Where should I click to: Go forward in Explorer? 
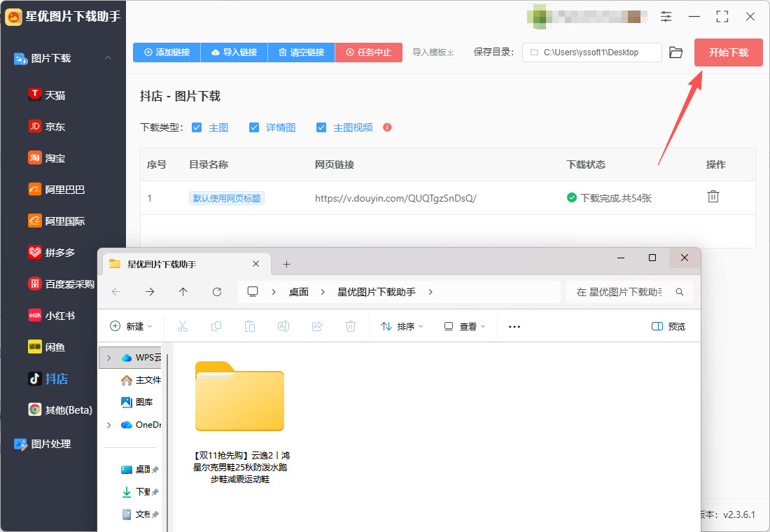(150, 292)
